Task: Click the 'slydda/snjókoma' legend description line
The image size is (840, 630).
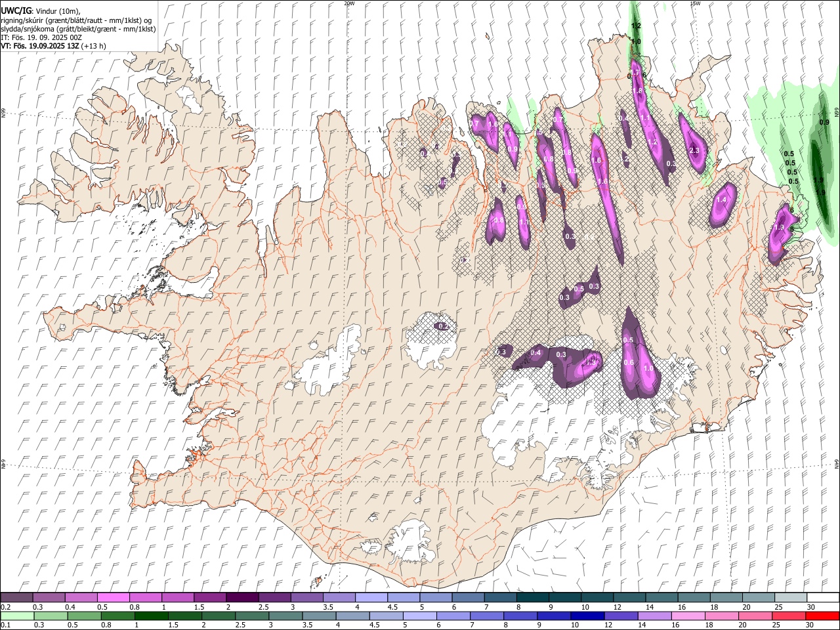Action: point(78,29)
